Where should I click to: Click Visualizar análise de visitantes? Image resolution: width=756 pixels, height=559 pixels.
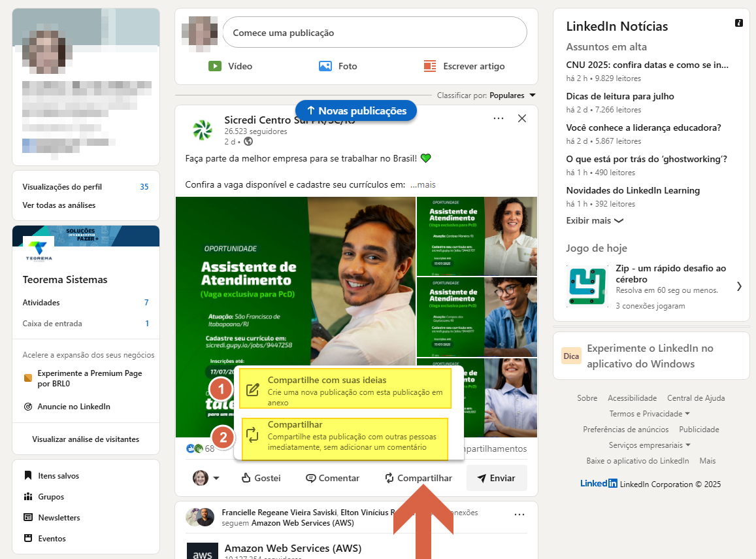[x=86, y=439]
